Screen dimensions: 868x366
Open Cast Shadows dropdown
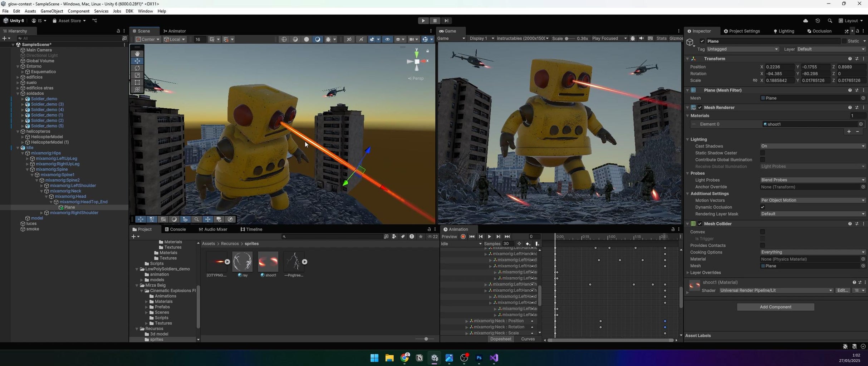[x=813, y=146]
